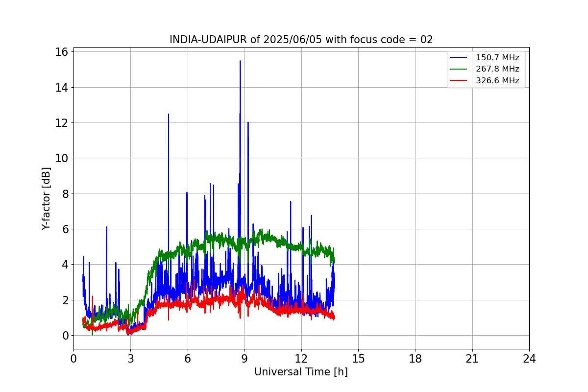Viewport: 588px width, 392px height.
Task: Click y-axis tick label 10
Action: click(x=62, y=158)
